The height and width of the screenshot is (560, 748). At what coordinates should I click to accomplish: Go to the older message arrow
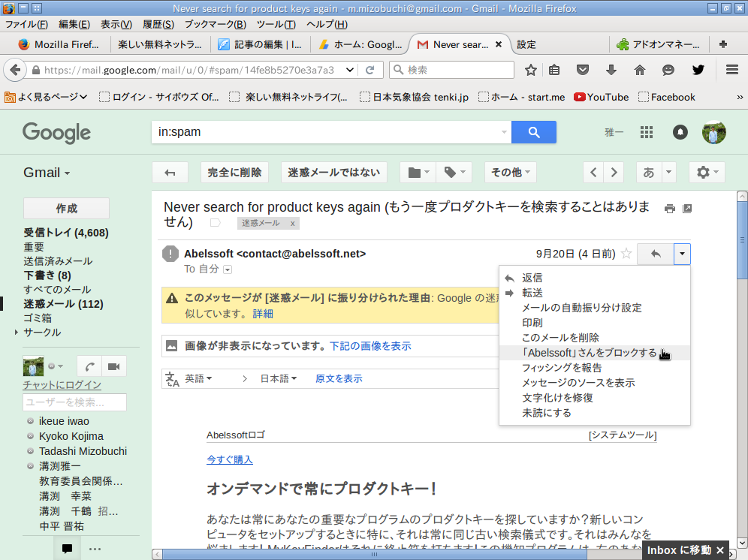[x=614, y=173]
